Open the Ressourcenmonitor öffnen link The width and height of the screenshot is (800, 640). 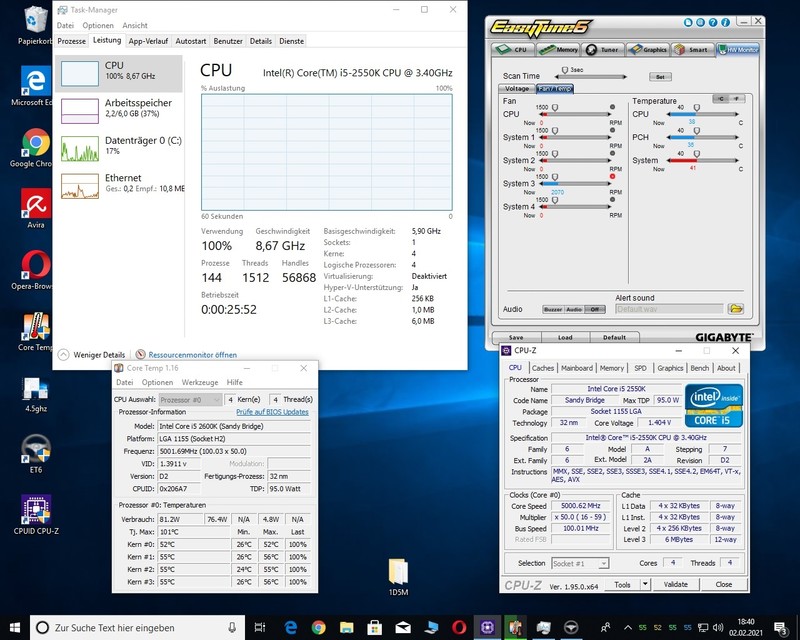pos(192,355)
